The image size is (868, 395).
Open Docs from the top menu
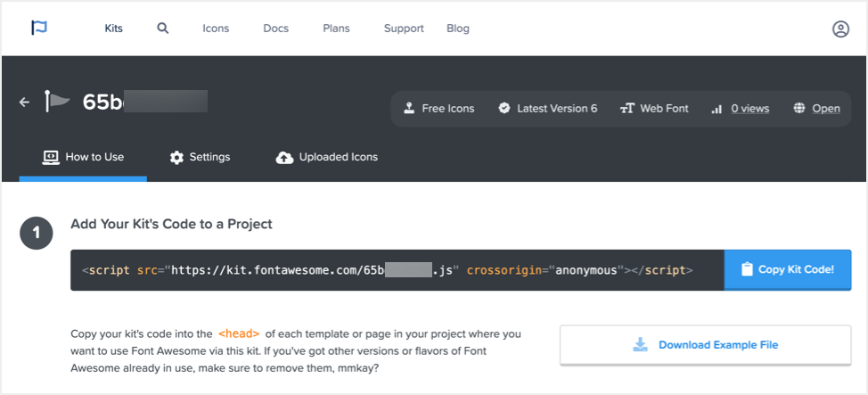276,29
